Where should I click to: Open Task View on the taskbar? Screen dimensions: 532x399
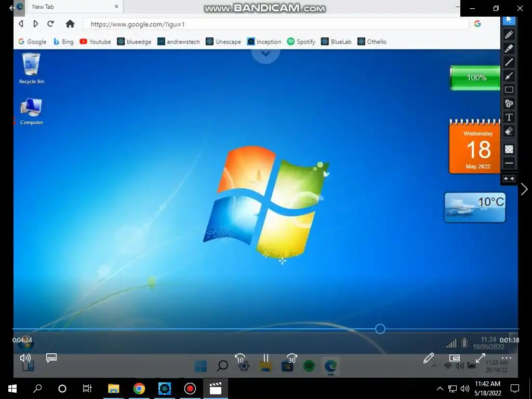(87, 388)
